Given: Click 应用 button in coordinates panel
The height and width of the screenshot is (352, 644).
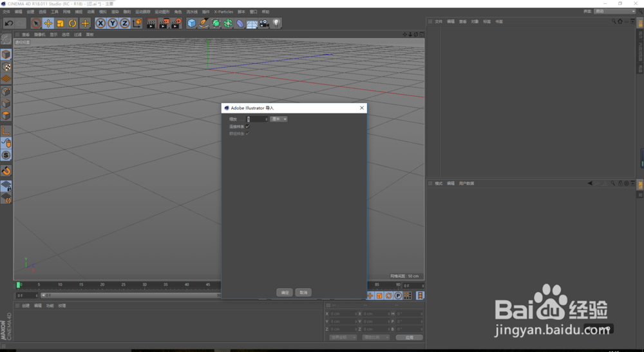Looking at the screenshot, I should tap(410, 338).
